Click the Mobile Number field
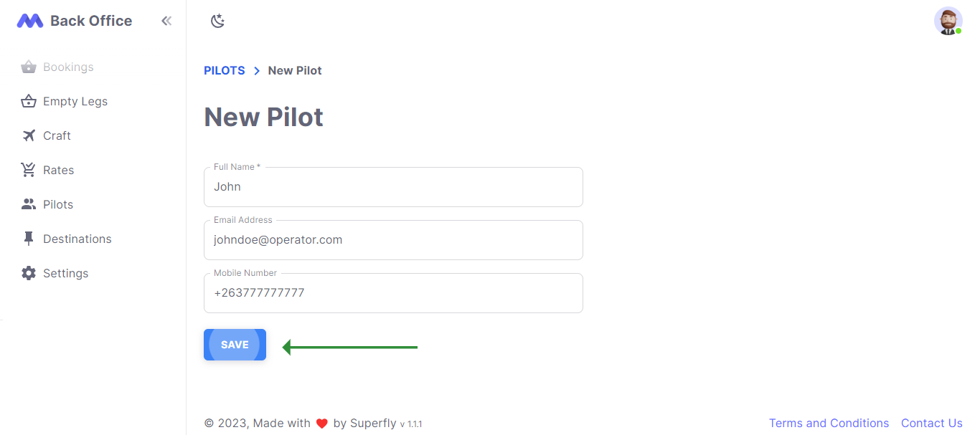Screen dimensions: 980x435 [393, 292]
